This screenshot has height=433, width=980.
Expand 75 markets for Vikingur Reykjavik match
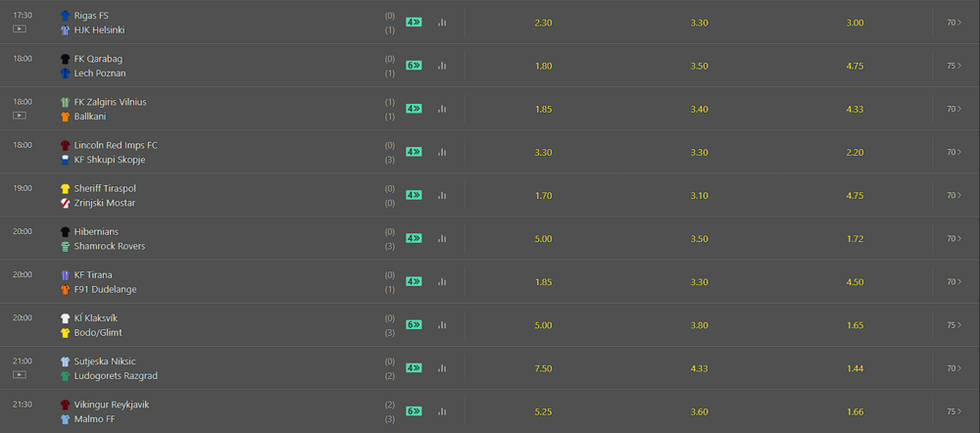click(955, 411)
